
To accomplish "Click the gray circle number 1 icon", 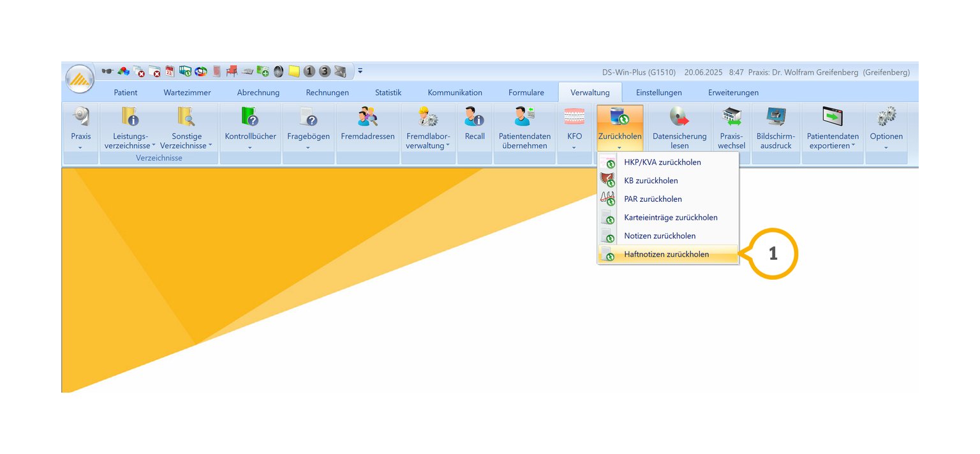I will [309, 71].
